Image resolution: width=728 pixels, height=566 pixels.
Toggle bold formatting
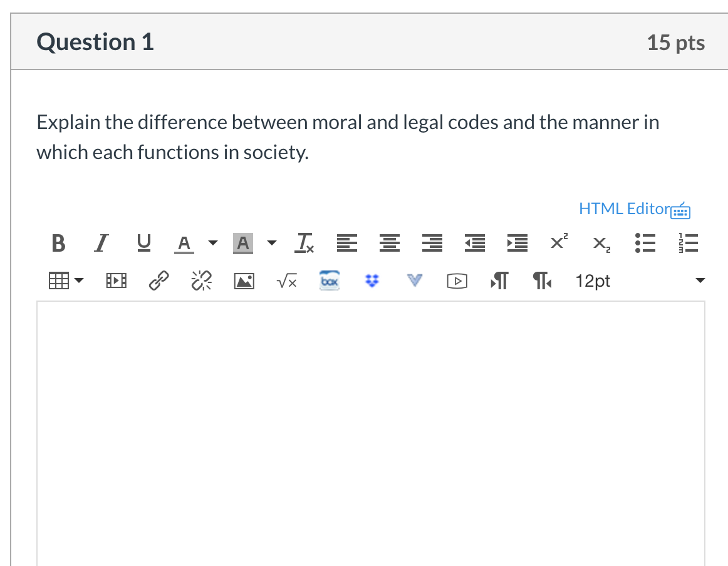[58, 244]
